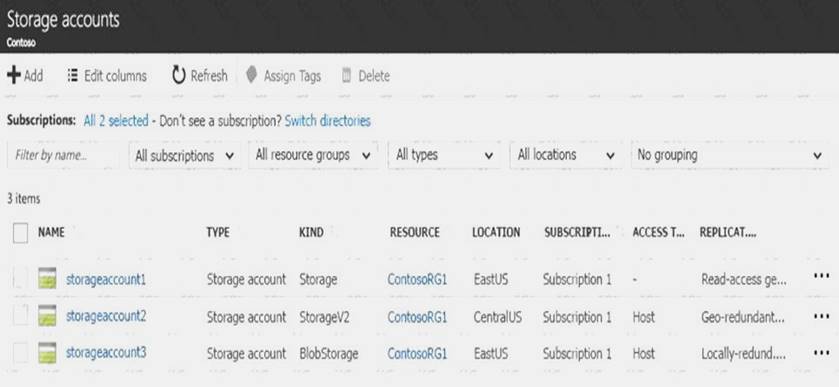Click the Delete trash button

click(365, 76)
